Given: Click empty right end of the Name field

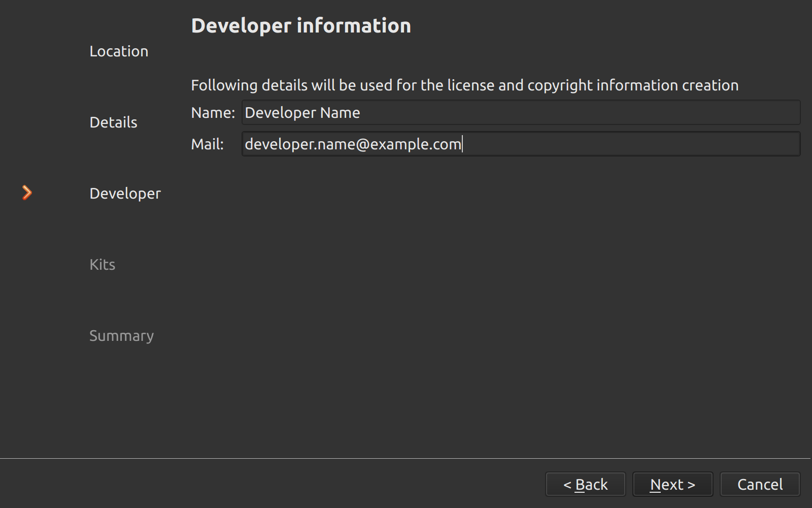Looking at the screenshot, I should 736,113.
